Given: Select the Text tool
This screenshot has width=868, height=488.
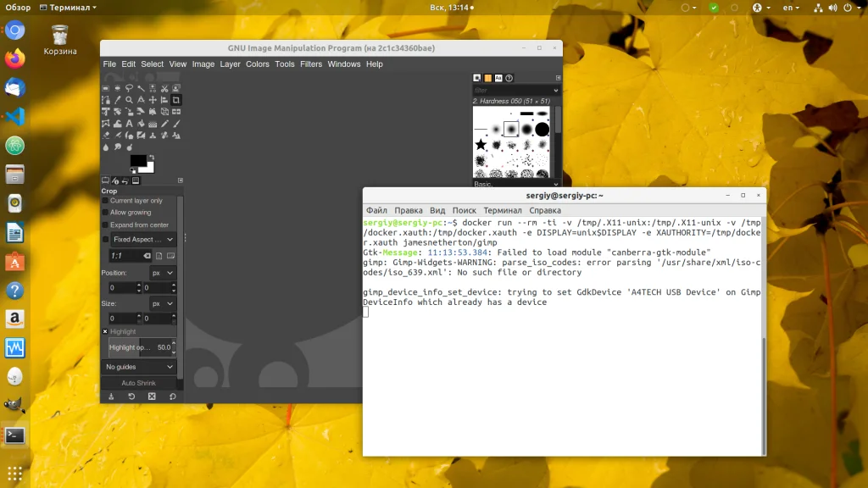Looking at the screenshot, I should 129,124.
